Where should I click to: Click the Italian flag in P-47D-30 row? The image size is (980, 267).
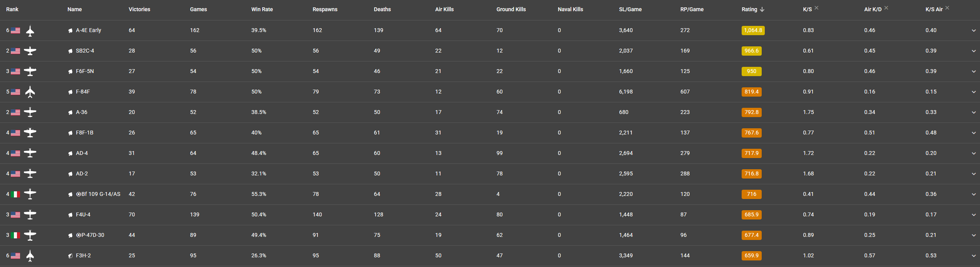coord(15,235)
